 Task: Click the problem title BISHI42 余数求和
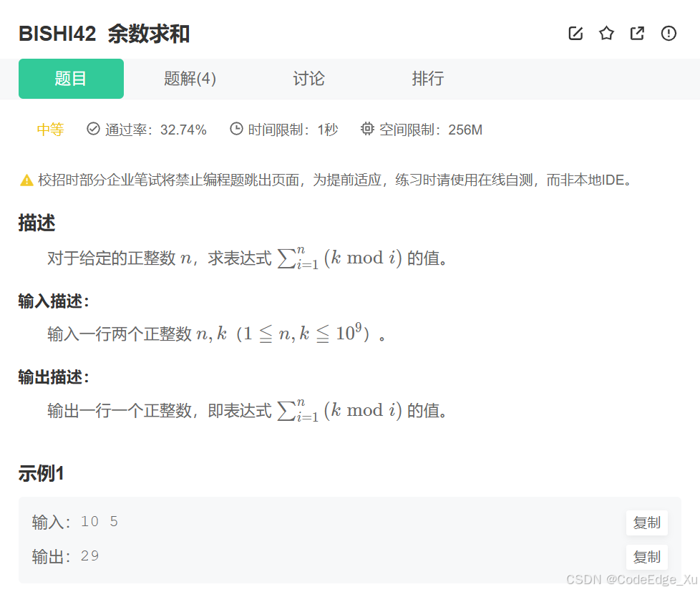(x=105, y=32)
